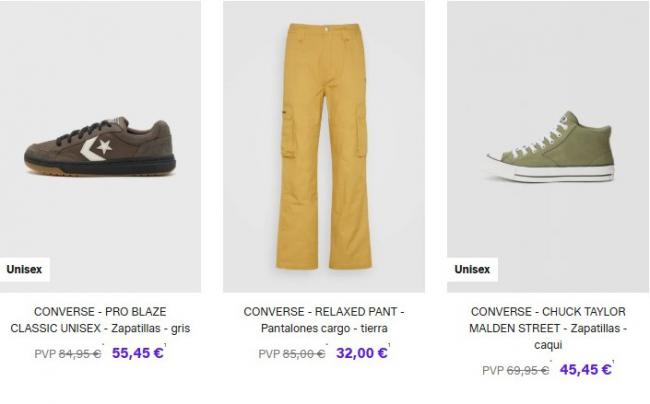Open the Relaxed Pant cargo title link
The width and height of the screenshot is (650, 404).
[323, 320]
